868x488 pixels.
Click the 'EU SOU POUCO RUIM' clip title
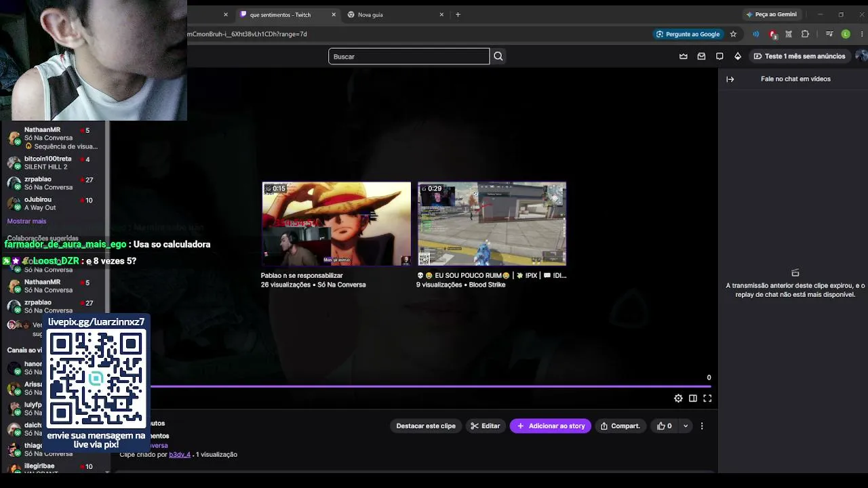pos(491,276)
